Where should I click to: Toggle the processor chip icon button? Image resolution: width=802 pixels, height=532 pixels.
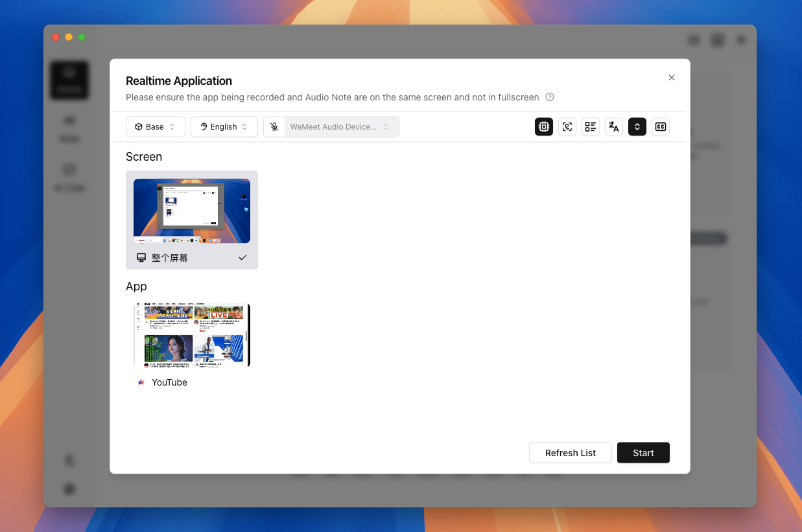tap(544, 127)
